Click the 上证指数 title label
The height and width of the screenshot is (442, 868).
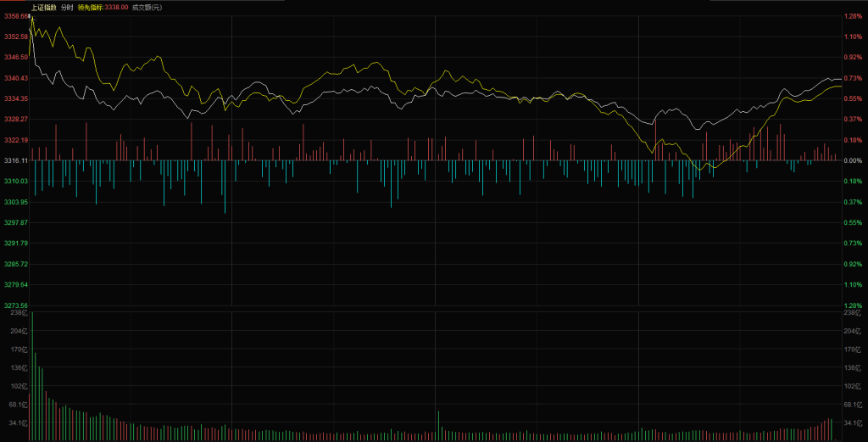(x=43, y=8)
